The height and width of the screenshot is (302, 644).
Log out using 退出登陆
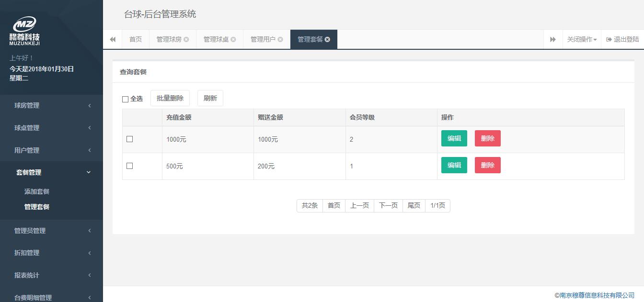[622, 40]
